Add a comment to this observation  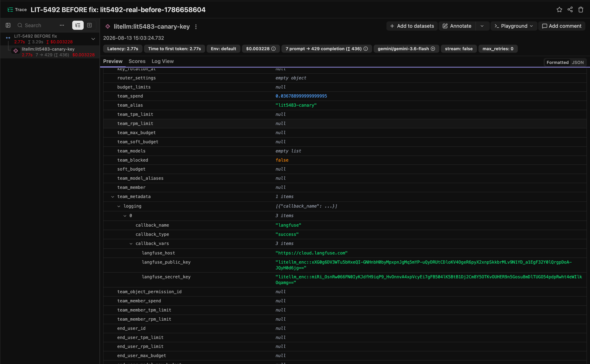[x=562, y=26]
